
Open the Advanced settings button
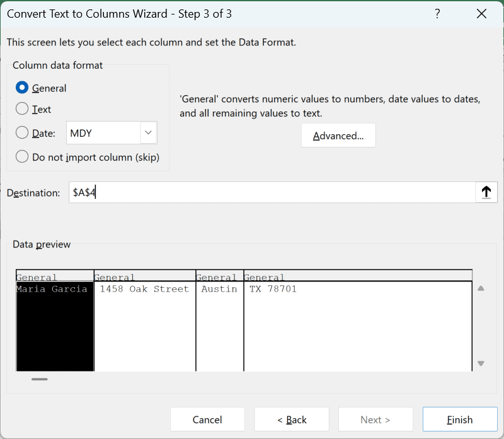point(338,135)
